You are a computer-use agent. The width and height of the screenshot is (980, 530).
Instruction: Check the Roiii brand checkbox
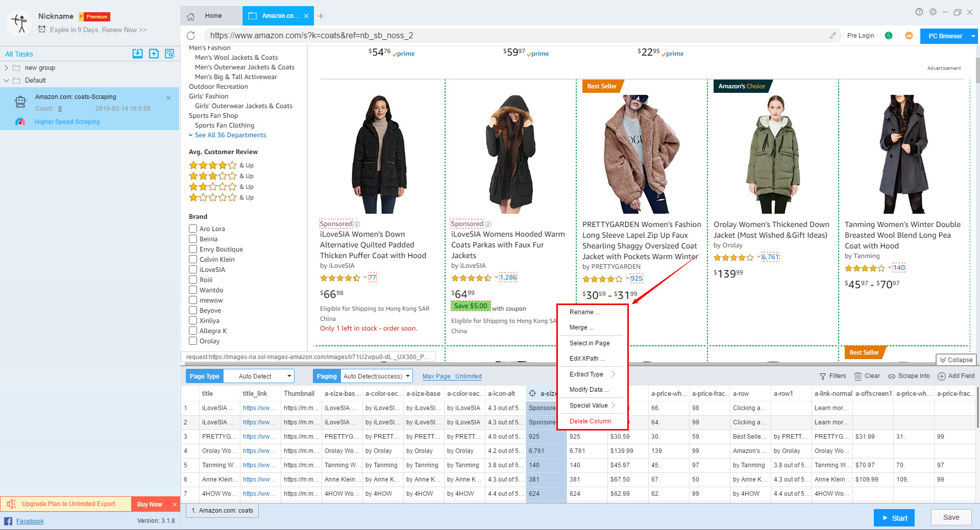point(193,280)
